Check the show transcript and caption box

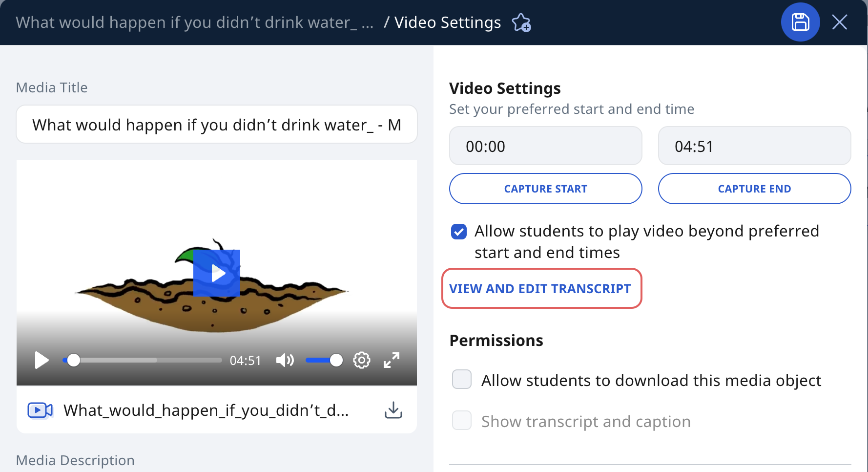(462, 420)
